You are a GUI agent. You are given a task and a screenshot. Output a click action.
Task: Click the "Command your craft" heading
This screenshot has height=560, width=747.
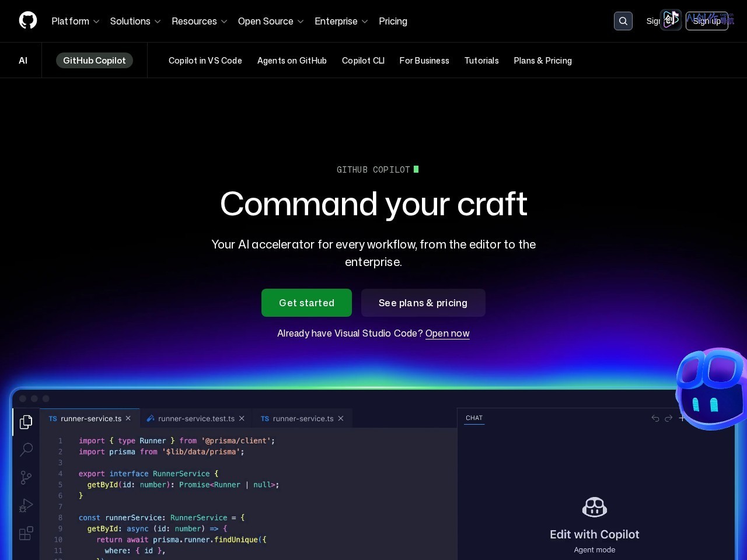click(x=373, y=204)
